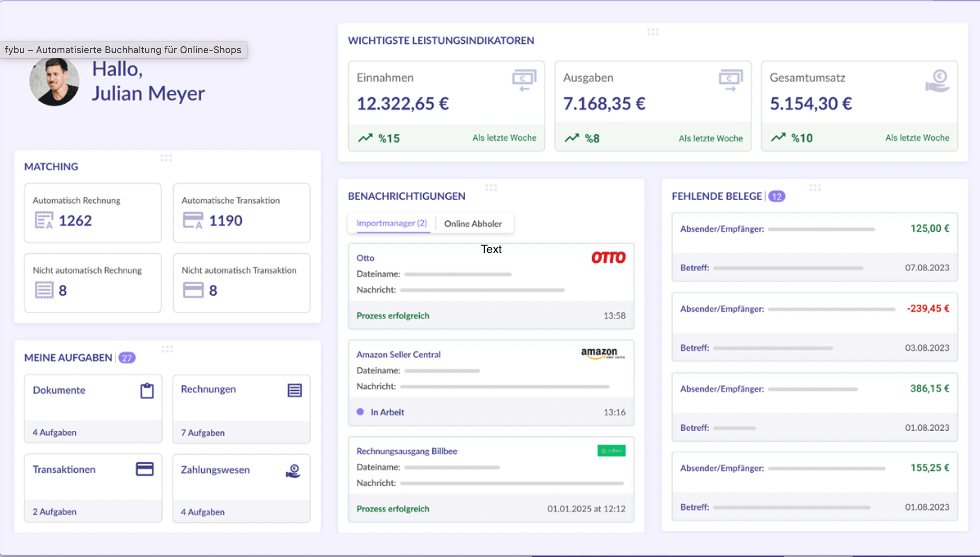Click the Amazon seller central logo
Viewport: 980px width, 557px height.
pos(603,353)
